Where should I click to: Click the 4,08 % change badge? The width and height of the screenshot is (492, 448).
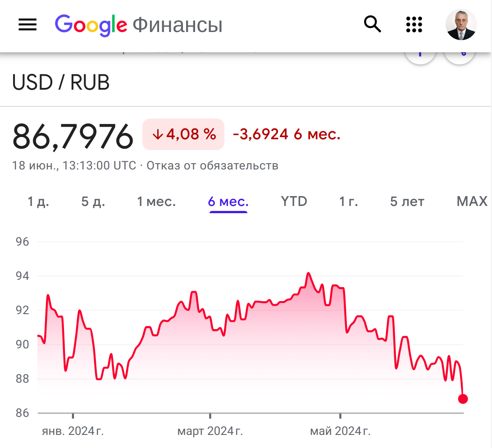[183, 134]
